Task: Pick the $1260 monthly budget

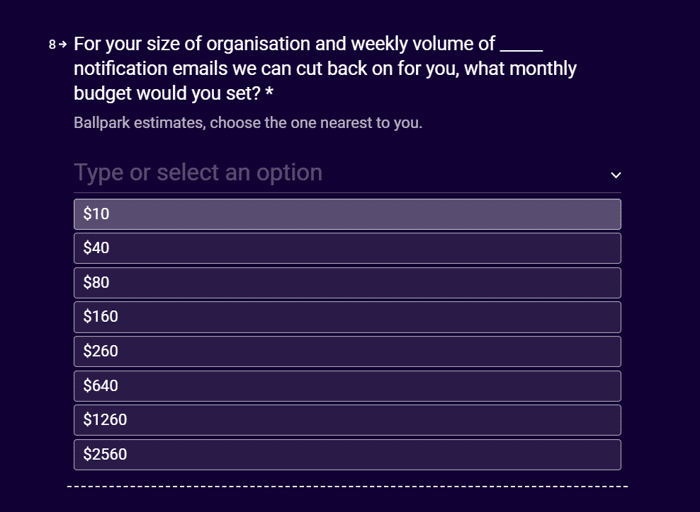Action: pyautogui.click(x=347, y=420)
